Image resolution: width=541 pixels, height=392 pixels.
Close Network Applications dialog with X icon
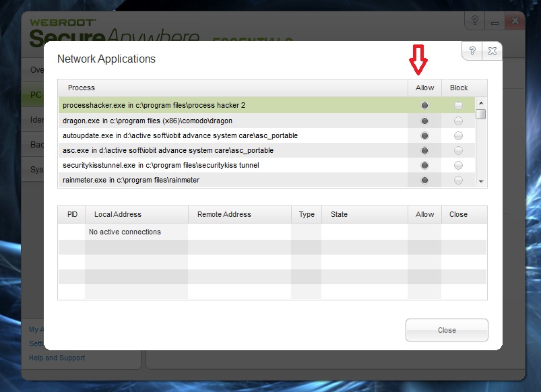tap(492, 51)
